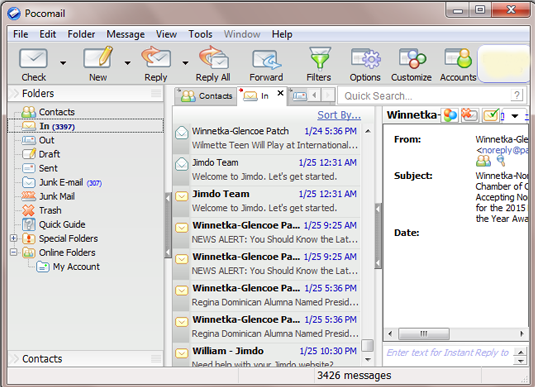536x387 pixels.
Task: Click the noreply sender email link
Action: tap(505, 150)
